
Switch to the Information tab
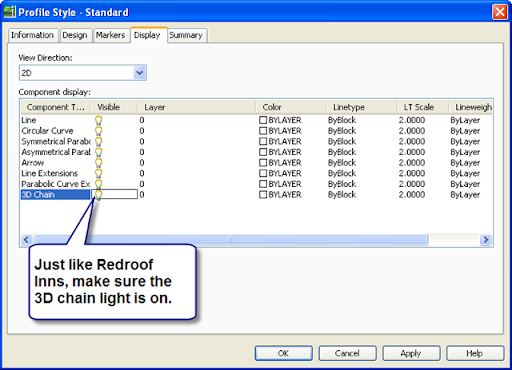coord(33,35)
